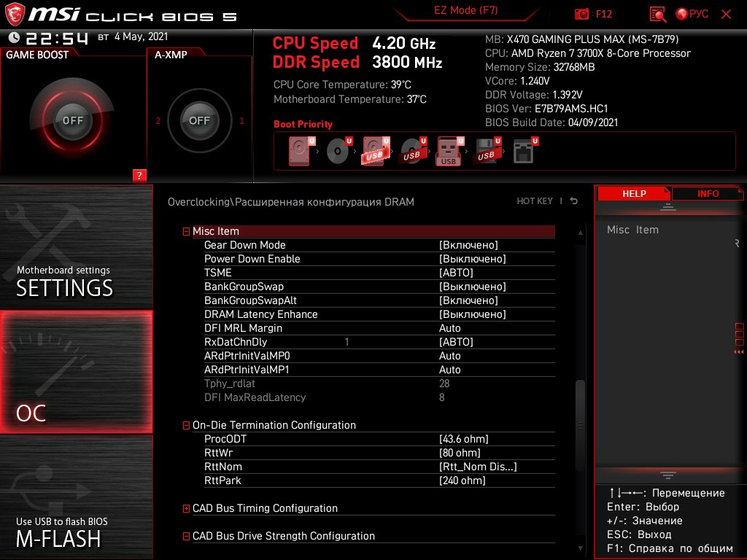The image size is (747, 560).
Task: Click the settings list scrollbar thumb
Action: 580,425
